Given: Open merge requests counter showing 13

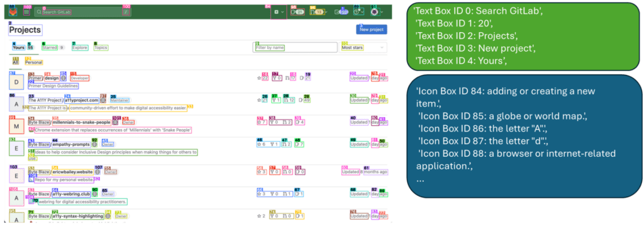Looking at the screenshot, I should 318,13.
